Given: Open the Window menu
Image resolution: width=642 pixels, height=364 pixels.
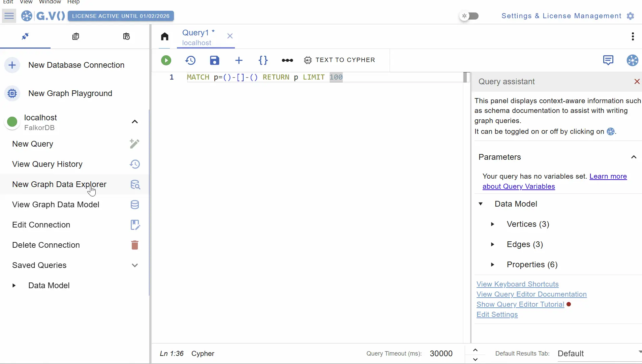Looking at the screenshot, I should [x=50, y=2].
